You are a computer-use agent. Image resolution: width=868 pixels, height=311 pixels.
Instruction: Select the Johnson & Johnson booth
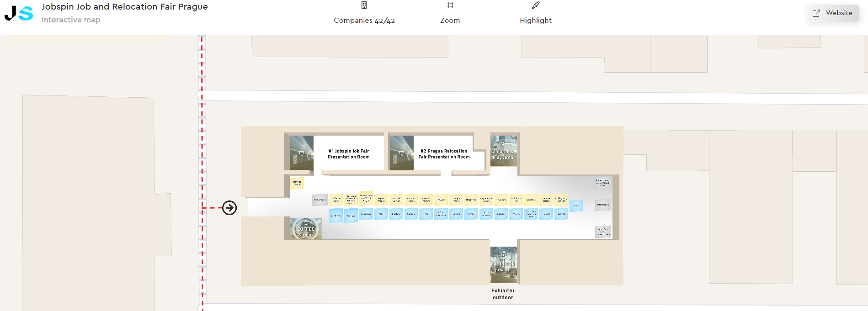click(486, 214)
